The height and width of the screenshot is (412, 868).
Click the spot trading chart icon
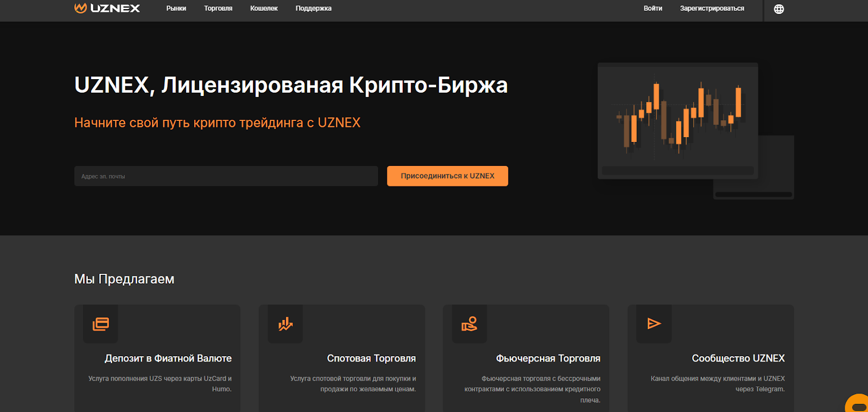pyautogui.click(x=285, y=324)
